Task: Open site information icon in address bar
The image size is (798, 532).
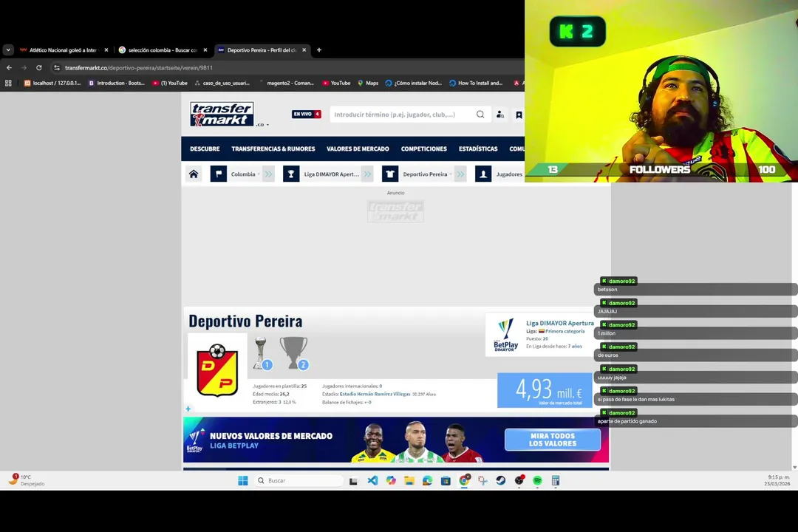Action: [x=56, y=68]
